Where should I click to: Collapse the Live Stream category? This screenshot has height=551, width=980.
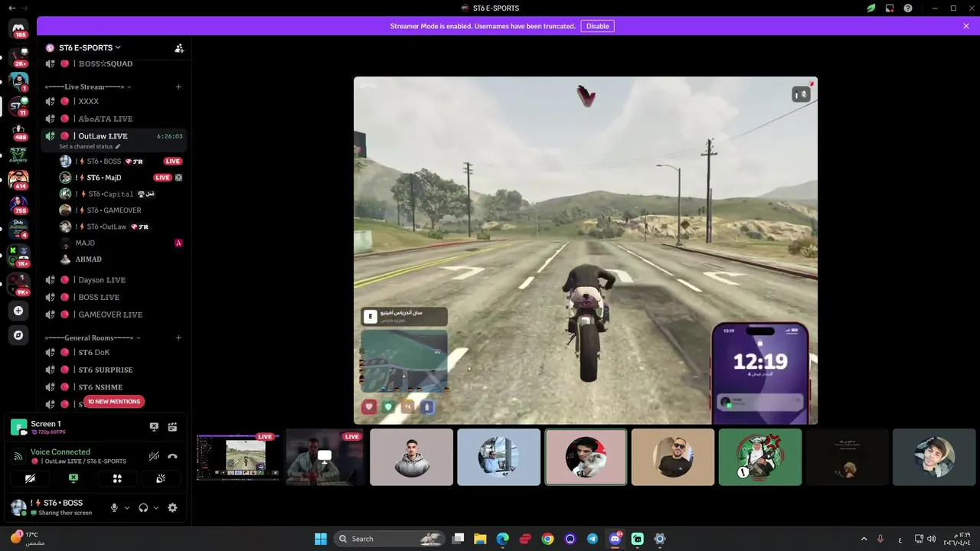click(87, 86)
